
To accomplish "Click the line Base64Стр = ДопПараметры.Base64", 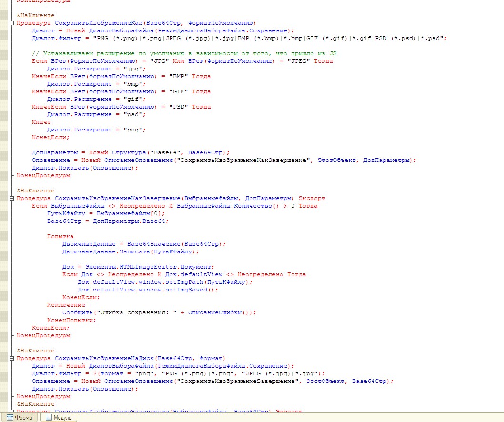I will 108,221.
